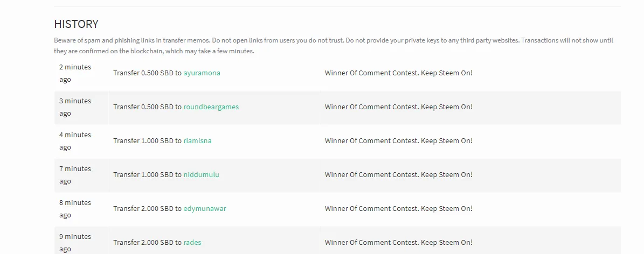644x254 pixels.
Task: Click the '9 minutes ago' timestamp
Action: click(75, 243)
